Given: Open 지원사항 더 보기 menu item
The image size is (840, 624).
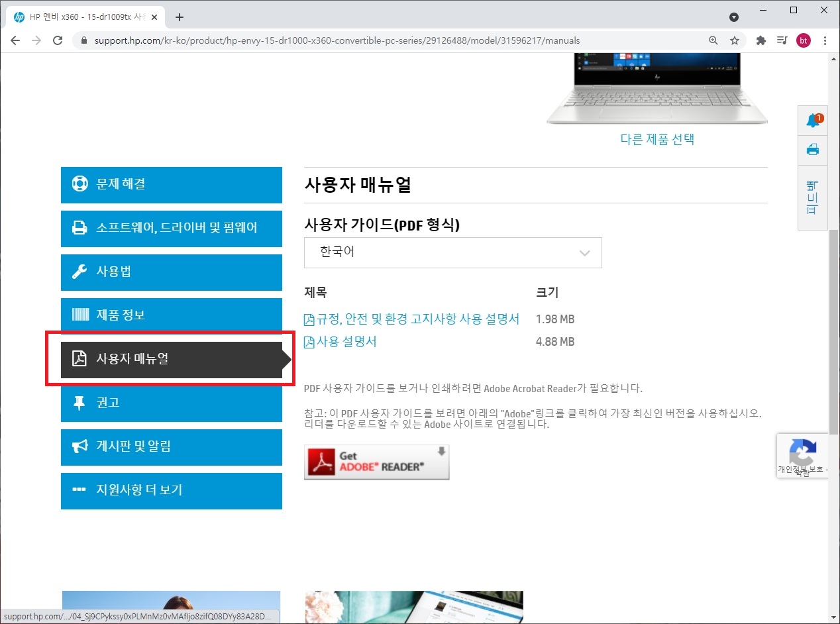Looking at the screenshot, I should (x=172, y=490).
